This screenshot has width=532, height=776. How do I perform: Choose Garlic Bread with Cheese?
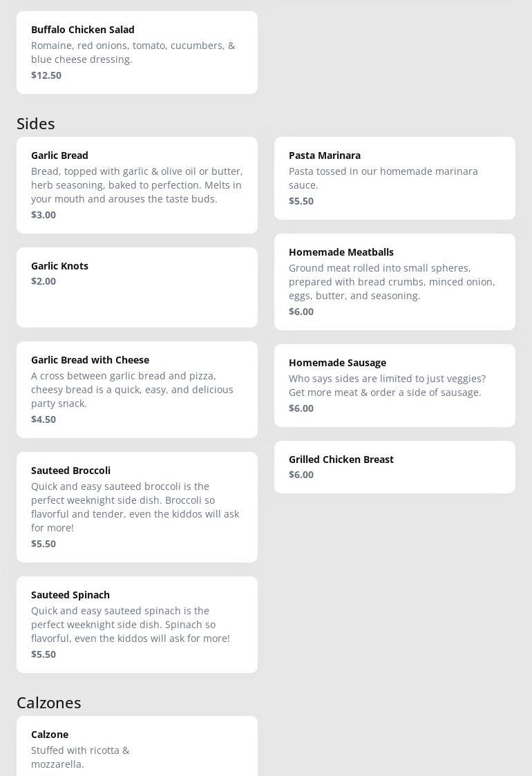(x=137, y=389)
